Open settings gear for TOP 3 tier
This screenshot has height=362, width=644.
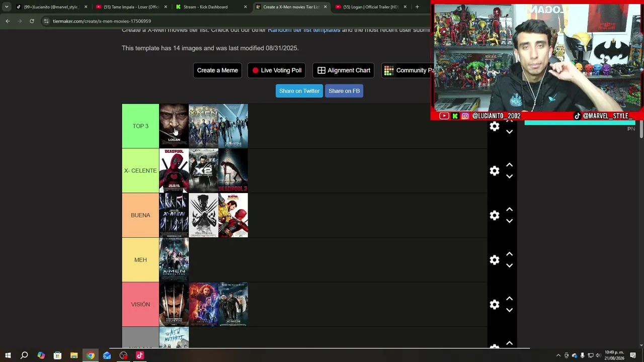(495, 126)
